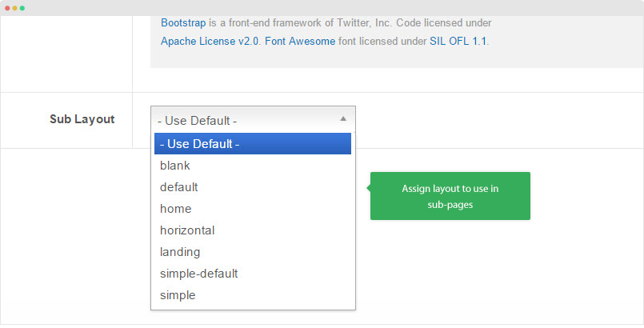The width and height of the screenshot is (644, 328).
Task: Click the Sub Layout field label
Action: [82, 119]
